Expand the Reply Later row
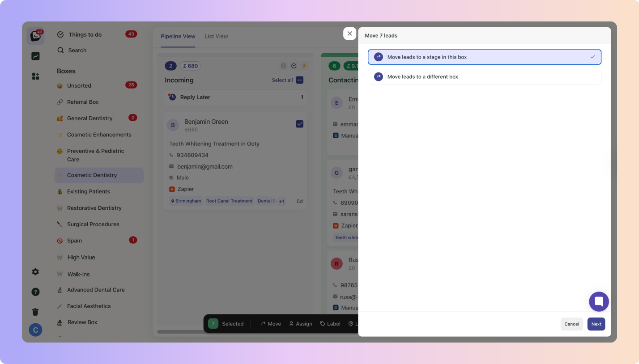 pos(235,97)
